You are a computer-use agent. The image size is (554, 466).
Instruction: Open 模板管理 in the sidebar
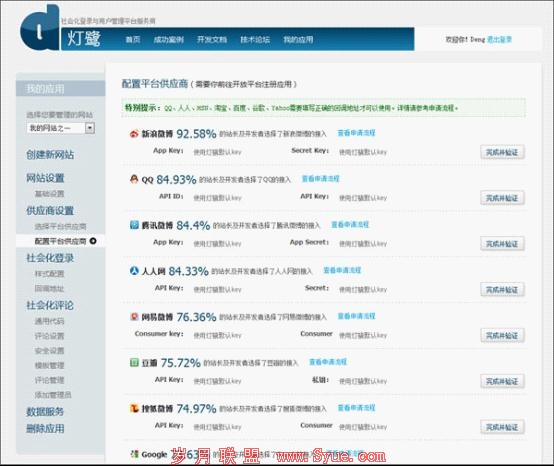pyautogui.click(x=49, y=365)
